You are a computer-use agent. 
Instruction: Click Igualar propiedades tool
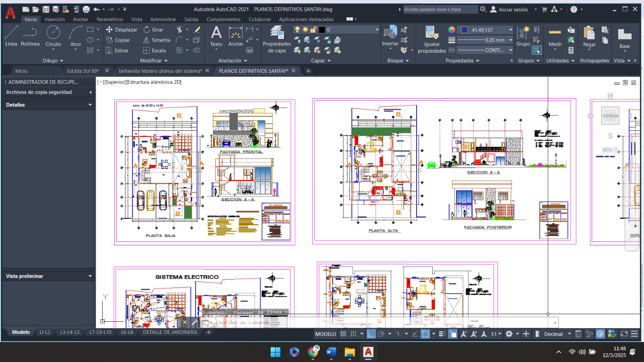[x=432, y=39]
